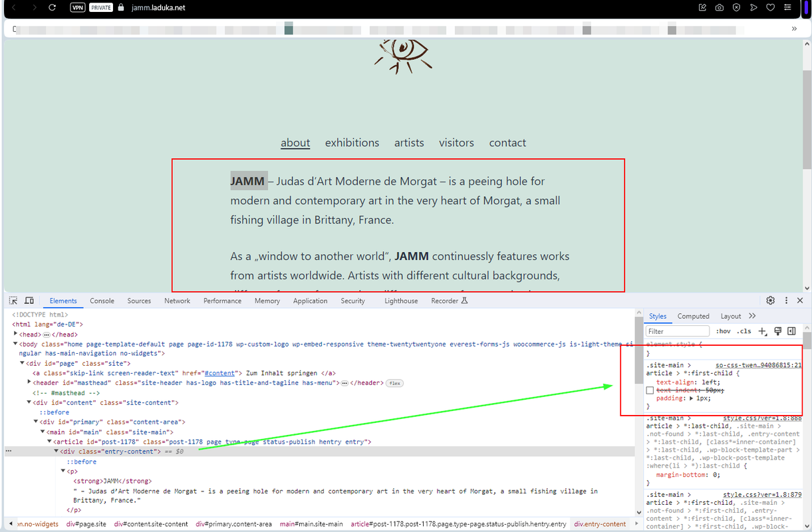Open the contact page link

click(x=507, y=143)
